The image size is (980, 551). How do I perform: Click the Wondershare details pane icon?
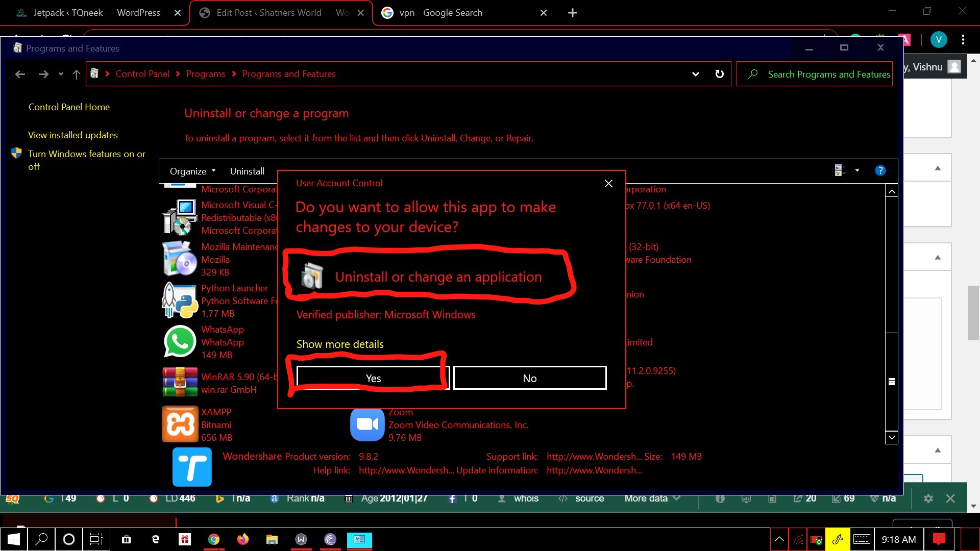192,467
